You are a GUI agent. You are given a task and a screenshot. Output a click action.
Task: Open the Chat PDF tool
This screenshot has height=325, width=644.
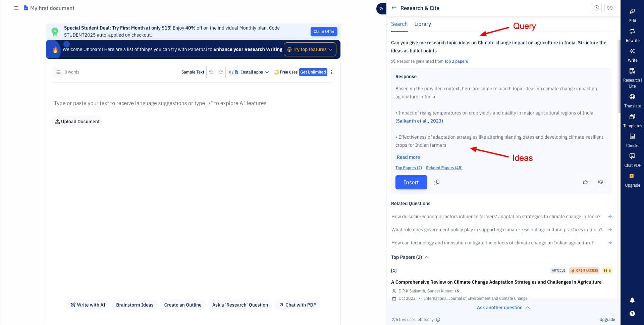[x=632, y=159]
